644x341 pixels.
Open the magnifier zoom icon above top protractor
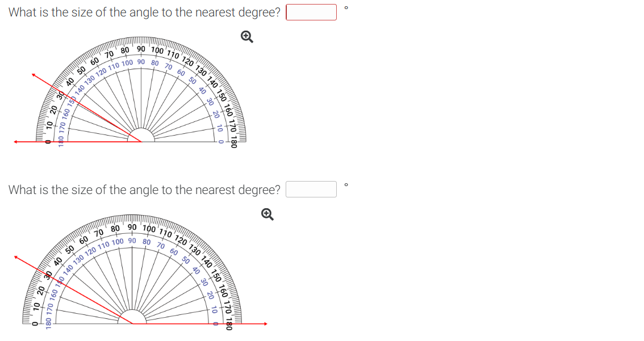click(247, 36)
